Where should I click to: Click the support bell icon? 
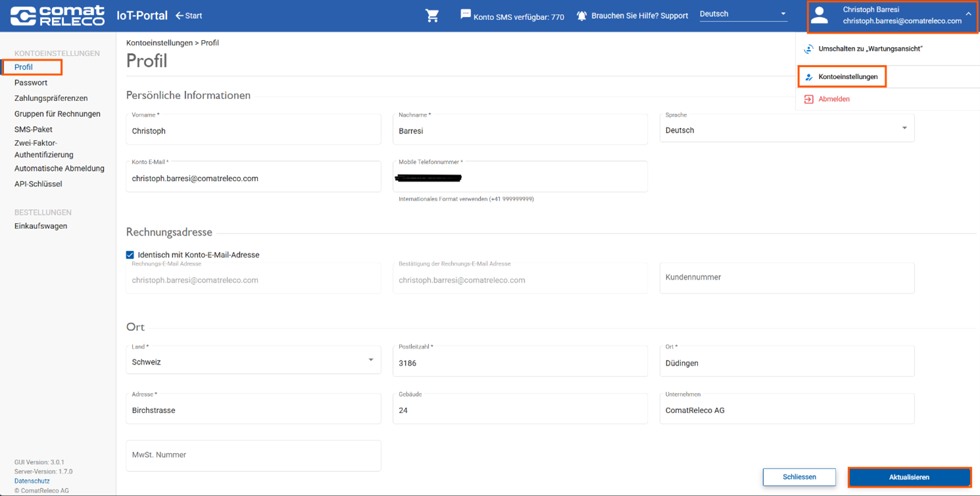[x=581, y=16]
